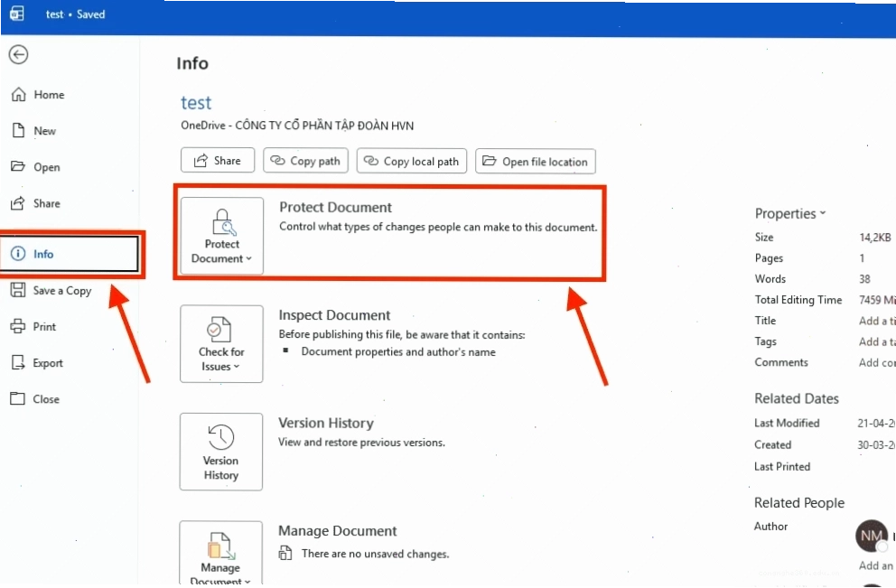Viewport: 896px width, 588px height.
Task: Click Open file location button
Action: point(536,161)
